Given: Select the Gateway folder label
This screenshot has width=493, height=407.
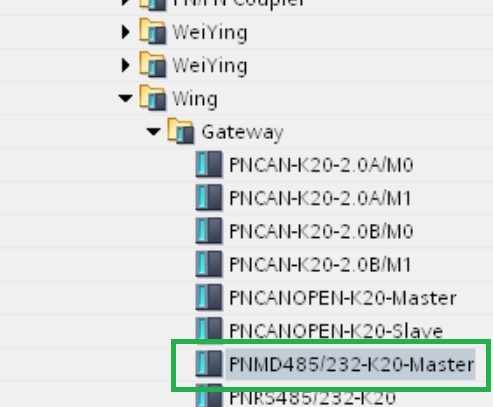Looking at the screenshot, I should click(242, 132).
